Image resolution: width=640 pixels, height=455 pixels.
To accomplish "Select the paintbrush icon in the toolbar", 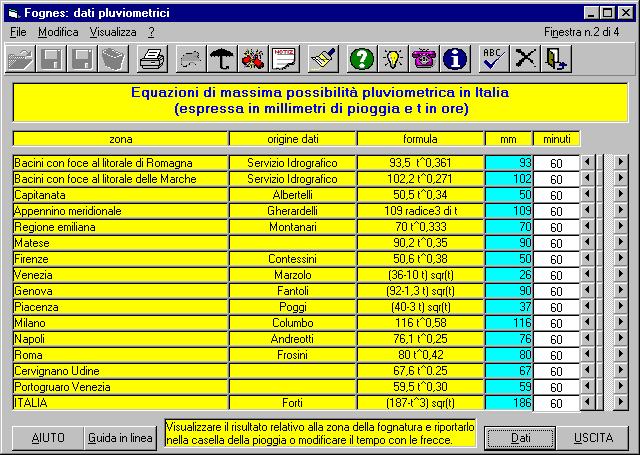I will [x=322, y=59].
